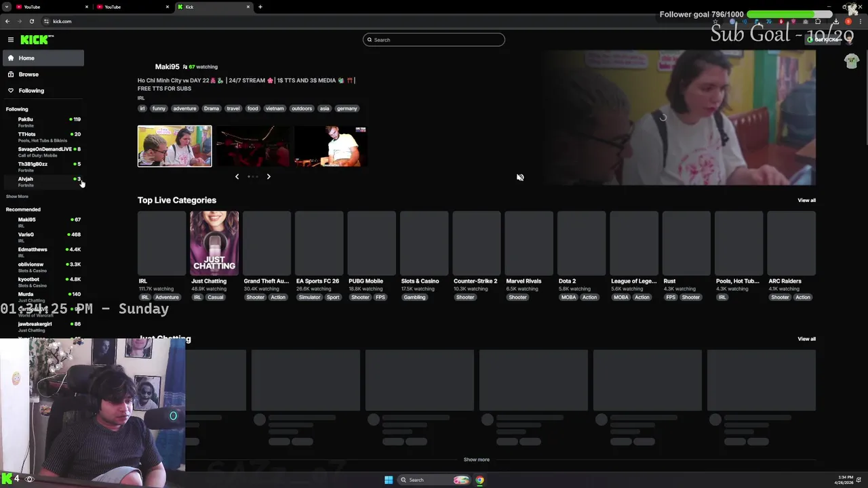Open a new browser tab with plus
The height and width of the screenshot is (488, 868).
point(260,7)
